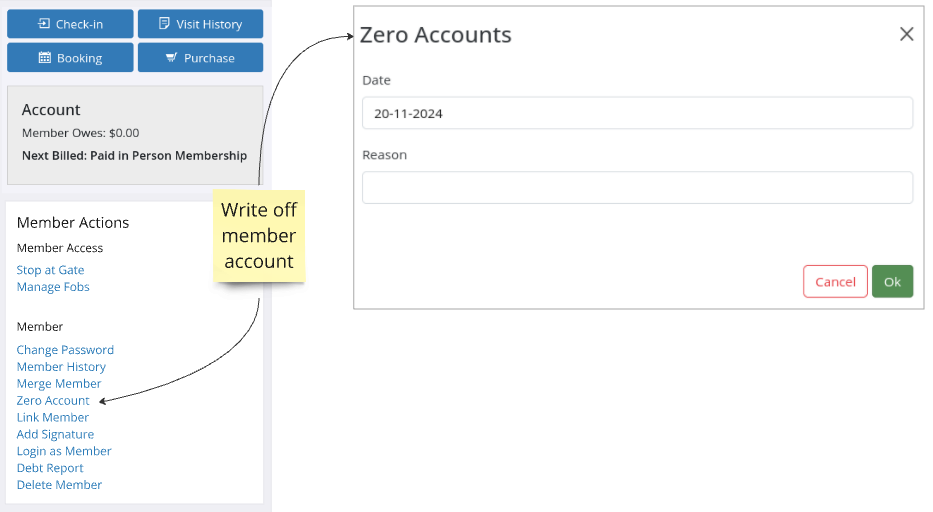Open the Stop at Gate link
This screenshot has height=512, width=933.
click(51, 270)
